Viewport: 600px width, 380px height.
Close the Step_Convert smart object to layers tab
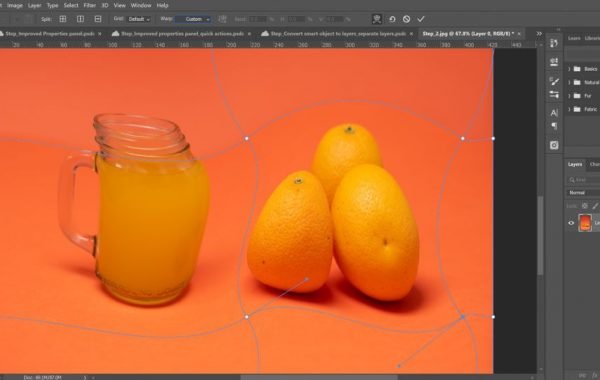pos(411,34)
